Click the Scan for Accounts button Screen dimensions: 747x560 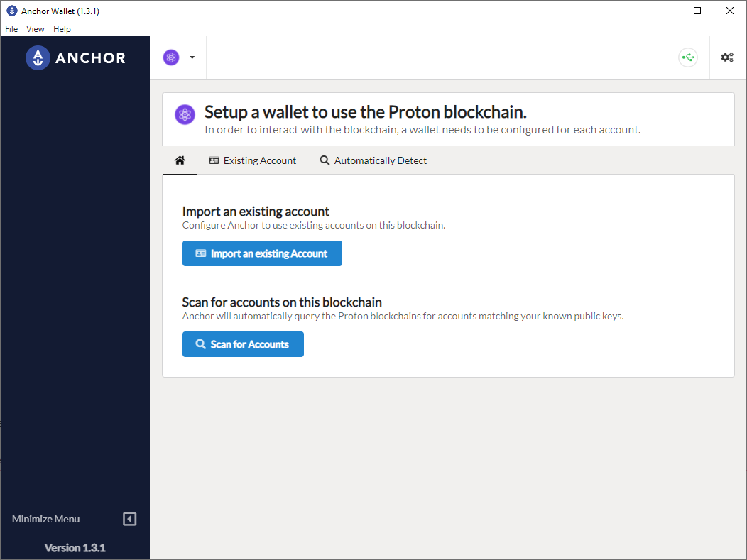(243, 344)
